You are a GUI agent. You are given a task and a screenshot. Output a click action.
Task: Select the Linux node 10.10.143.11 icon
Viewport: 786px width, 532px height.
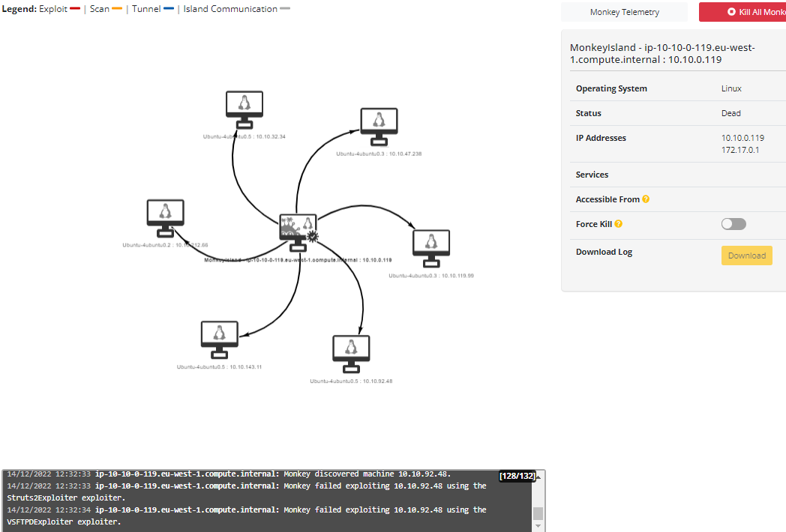coord(219,340)
